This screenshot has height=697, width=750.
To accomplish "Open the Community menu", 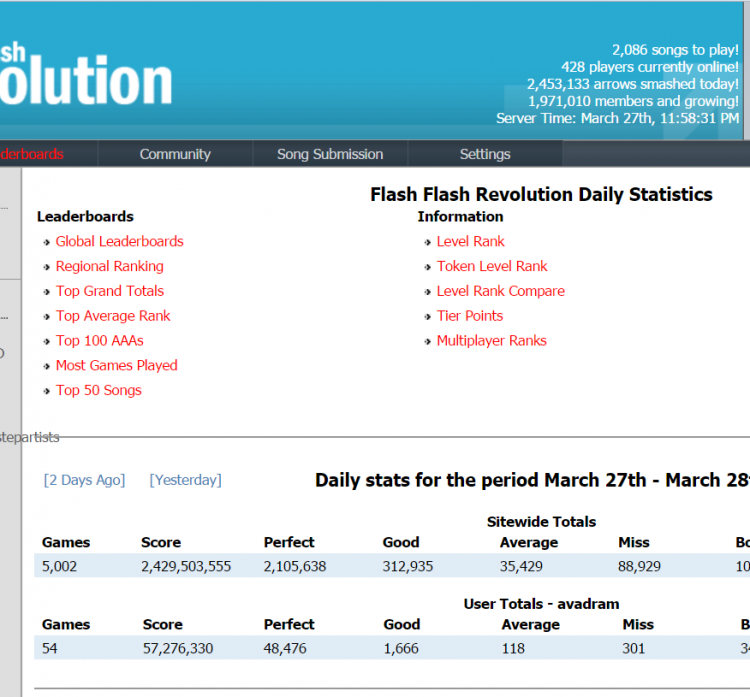I will (x=175, y=154).
